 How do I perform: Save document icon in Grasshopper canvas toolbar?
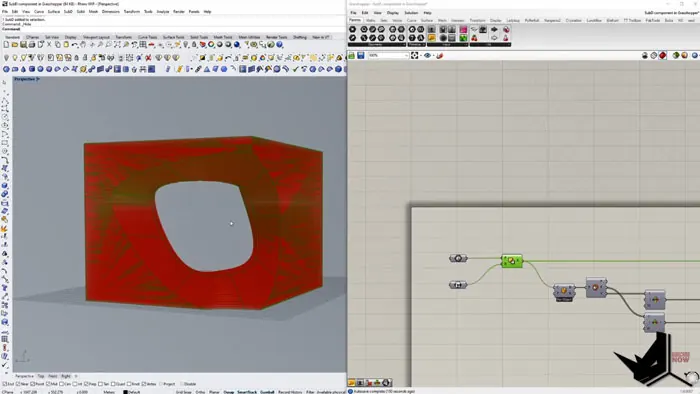click(x=361, y=56)
